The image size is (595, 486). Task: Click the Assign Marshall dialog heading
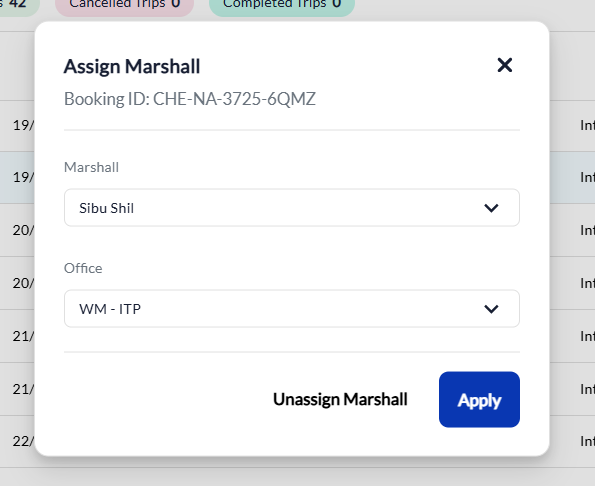coord(132,67)
